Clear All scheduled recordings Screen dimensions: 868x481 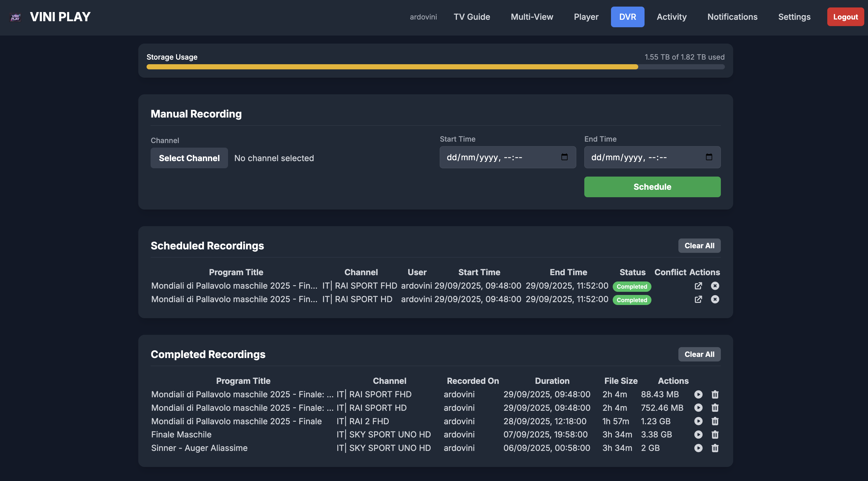point(699,246)
